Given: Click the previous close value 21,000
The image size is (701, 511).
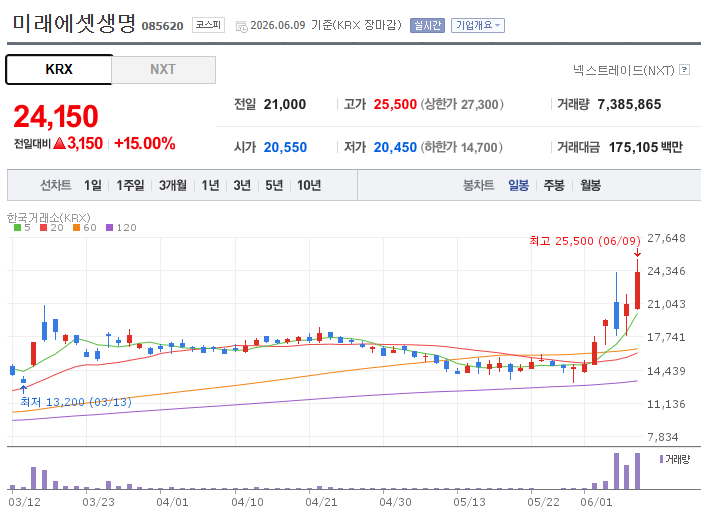Looking at the screenshot, I should 285,104.
